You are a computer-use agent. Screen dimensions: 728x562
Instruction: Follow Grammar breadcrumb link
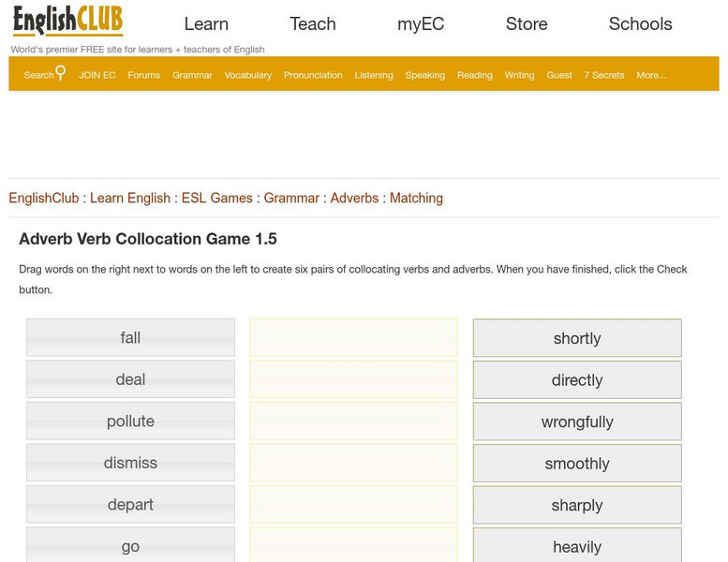point(291,199)
